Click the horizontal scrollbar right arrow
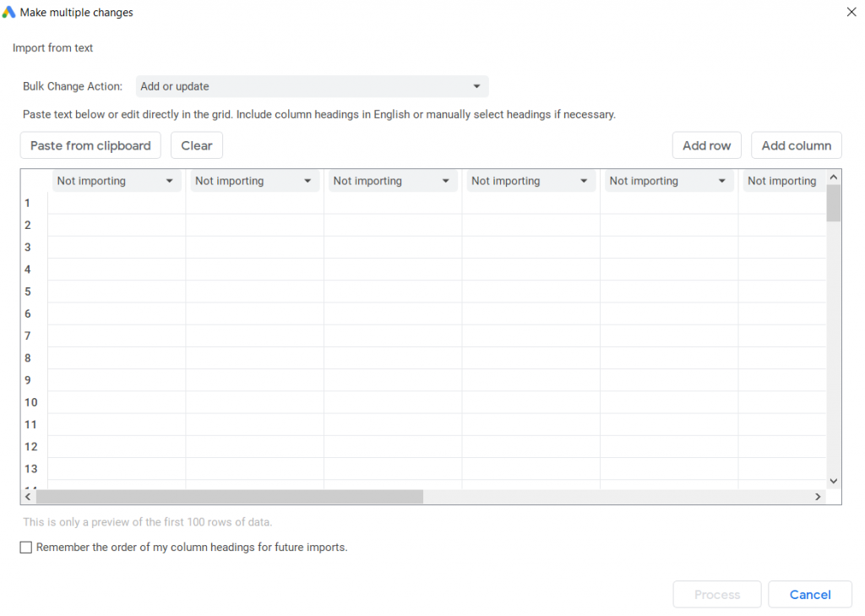The height and width of the screenshot is (616, 865). pyautogui.click(x=817, y=497)
